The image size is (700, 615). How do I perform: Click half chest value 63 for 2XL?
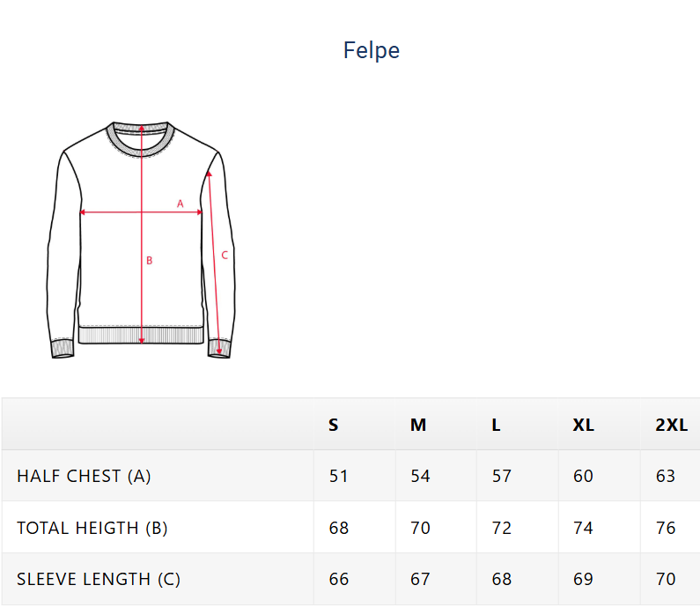(x=666, y=476)
